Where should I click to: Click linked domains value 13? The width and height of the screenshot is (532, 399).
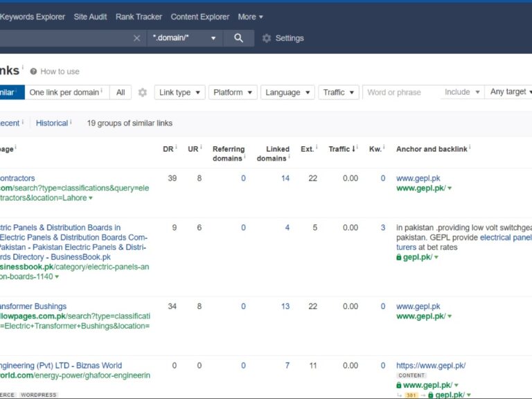pos(285,306)
